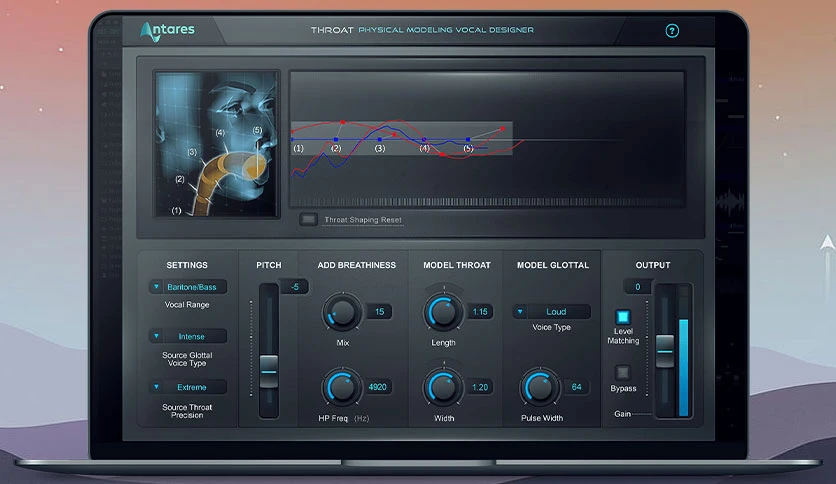Select throat graph point labeled (5)
The width and height of the screenshot is (836, 484).
468,140
